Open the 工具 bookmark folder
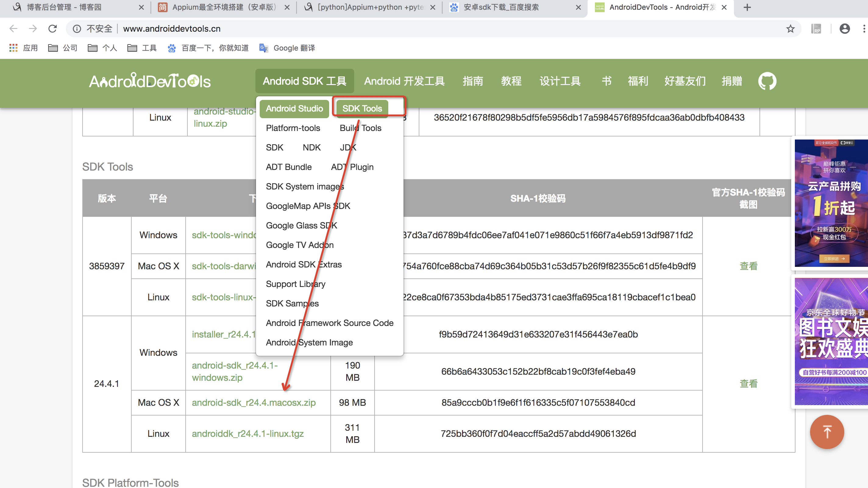The height and width of the screenshot is (488, 868). point(142,48)
